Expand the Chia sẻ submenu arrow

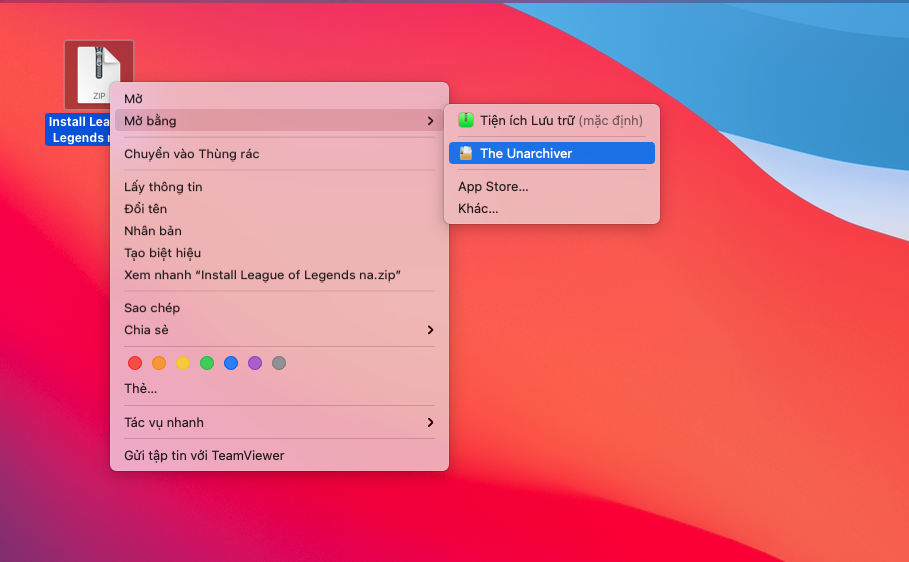(430, 329)
